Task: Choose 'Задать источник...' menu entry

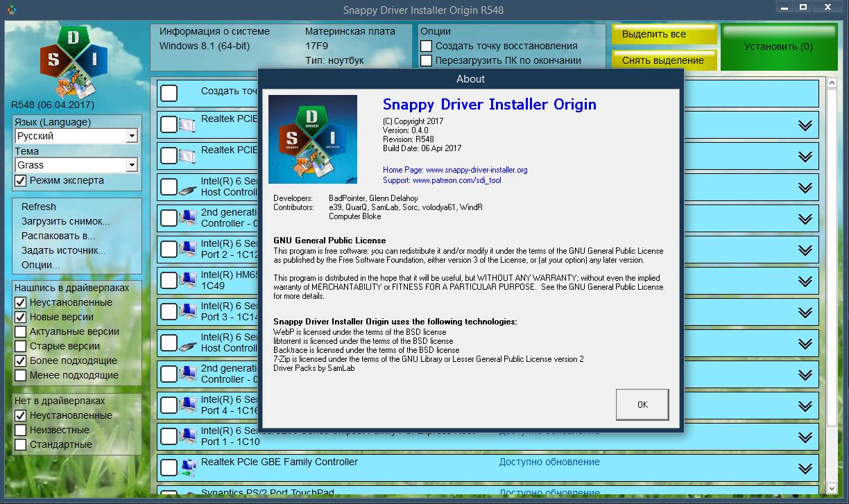Action: point(64,250)
